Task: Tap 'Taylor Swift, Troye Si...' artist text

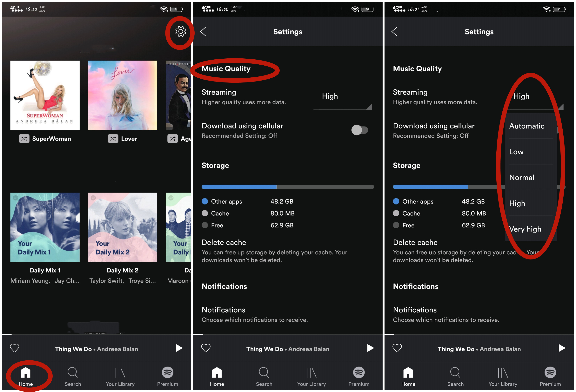Action: (x=122, y=281)
